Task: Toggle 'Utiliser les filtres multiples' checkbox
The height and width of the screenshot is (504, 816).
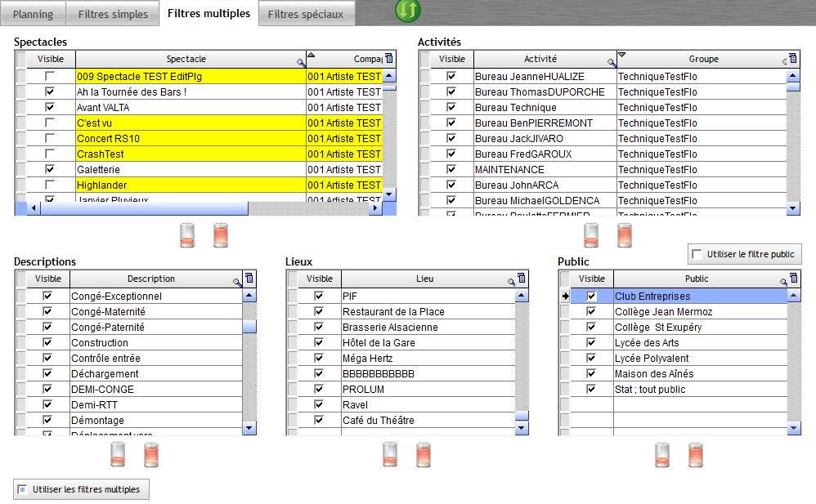Action: (x=22, y=489)
